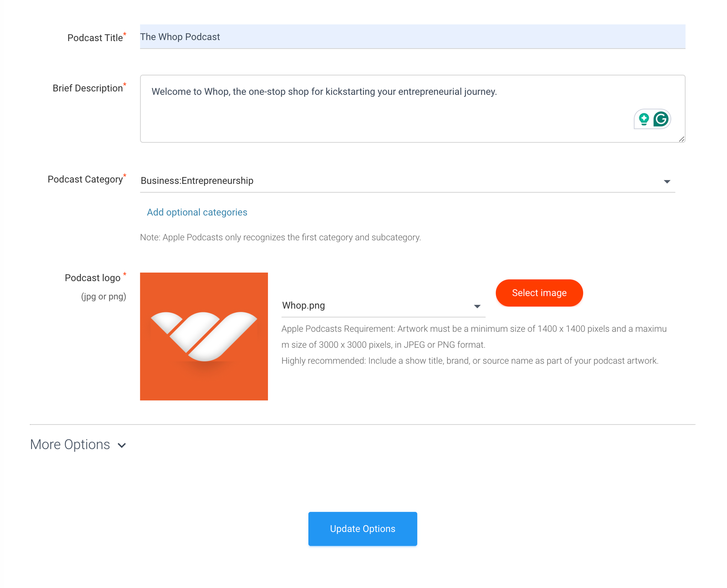Click the Podcast Category field label
The width and height of the screenshot is (727, 588).
click(85, 180)
